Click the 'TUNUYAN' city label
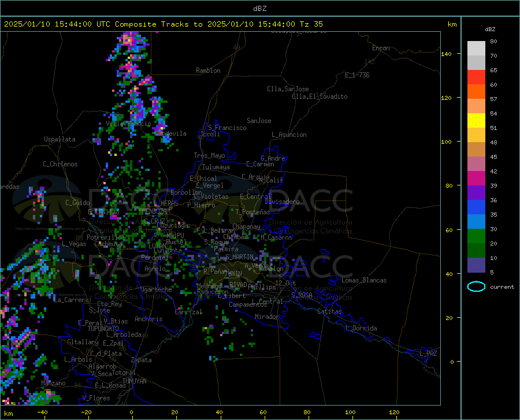This screenshot has height=420, width=520. point(134,381)
